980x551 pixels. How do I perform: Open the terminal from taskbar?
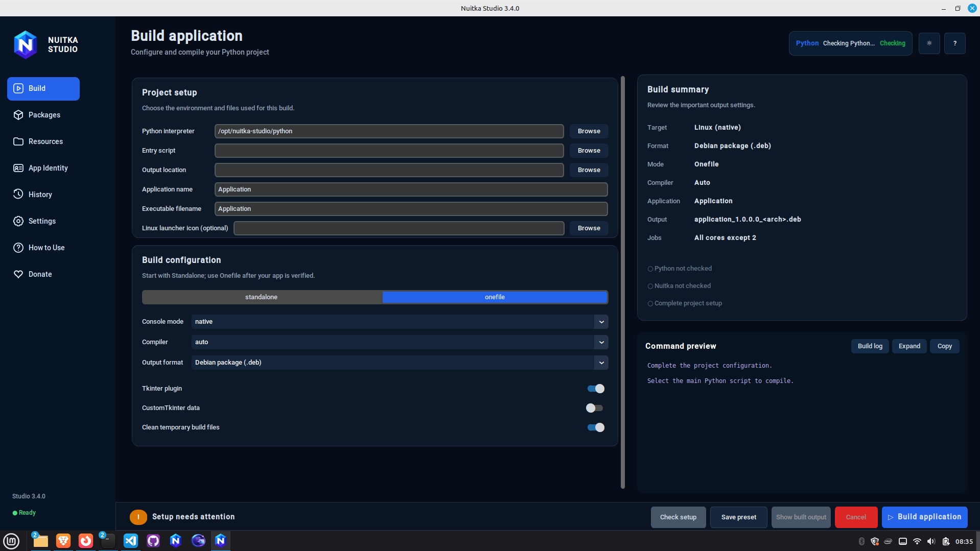(108, 541)
